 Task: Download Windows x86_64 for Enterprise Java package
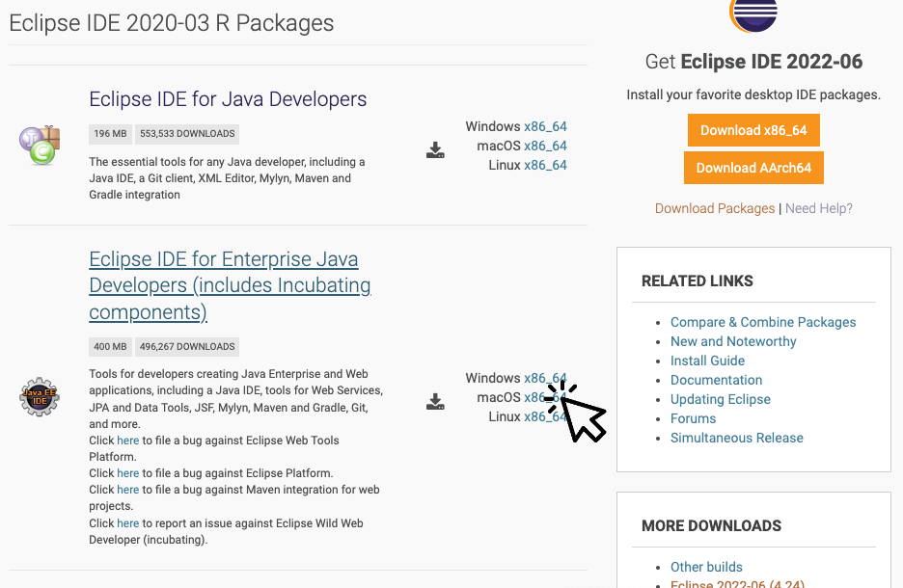545,378
